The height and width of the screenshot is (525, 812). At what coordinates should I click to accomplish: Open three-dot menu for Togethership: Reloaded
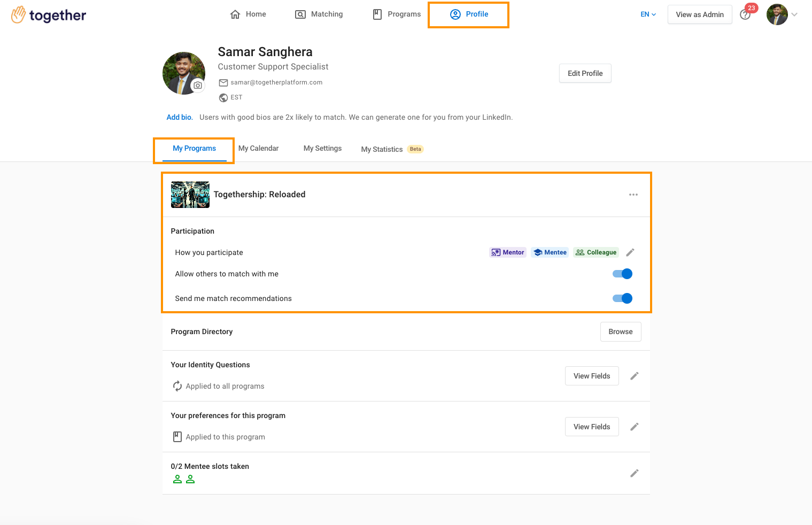(x=633, y=195)
